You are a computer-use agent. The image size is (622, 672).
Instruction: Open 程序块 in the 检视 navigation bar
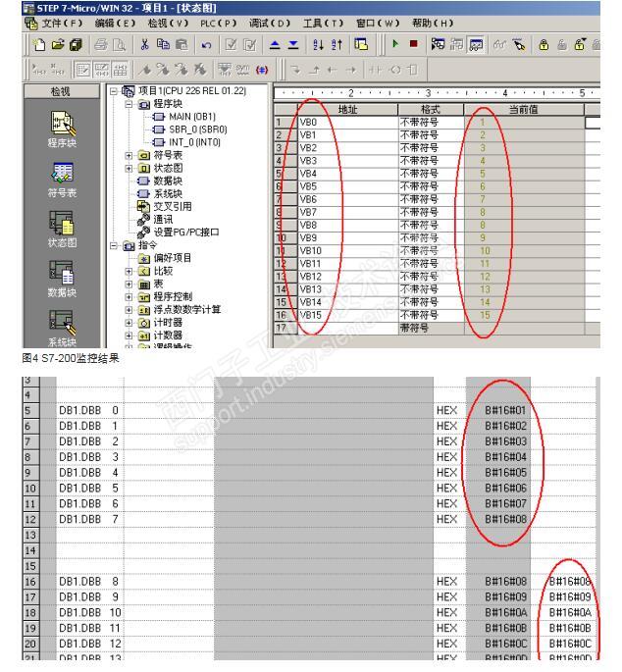pyautogui.click(x=62, y=129)
